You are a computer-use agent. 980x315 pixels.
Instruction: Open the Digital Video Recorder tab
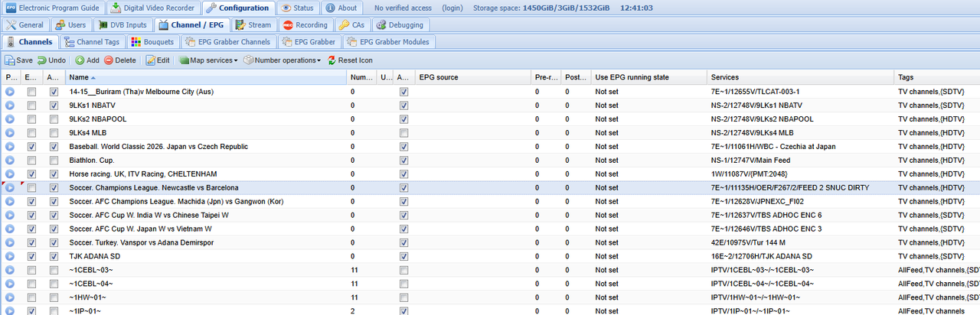click(153, 8)
